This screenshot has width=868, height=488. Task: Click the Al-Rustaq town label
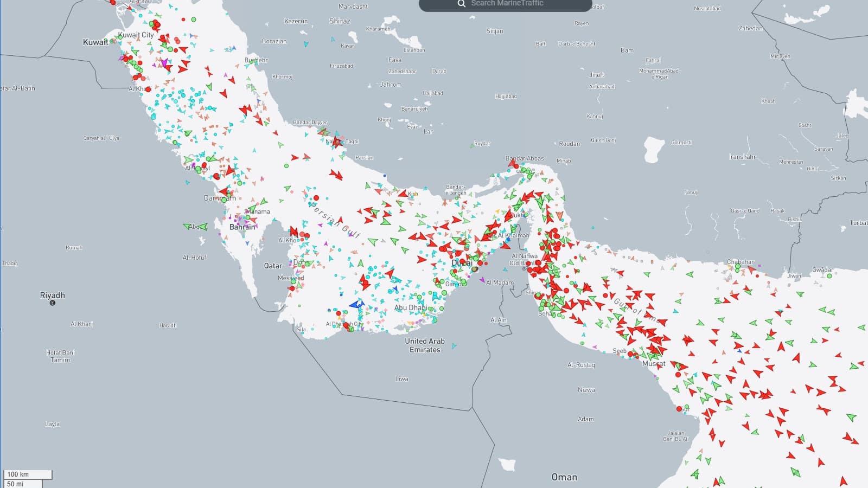(x=581, y=365)
